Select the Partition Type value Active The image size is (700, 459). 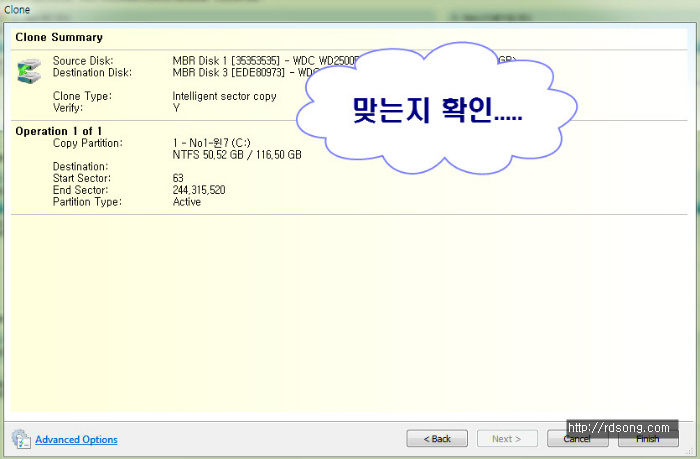[x=187, y=202]
